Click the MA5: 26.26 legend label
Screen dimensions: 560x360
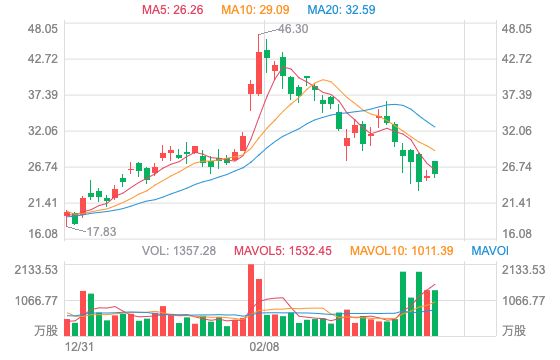click(x=173, y=10)
